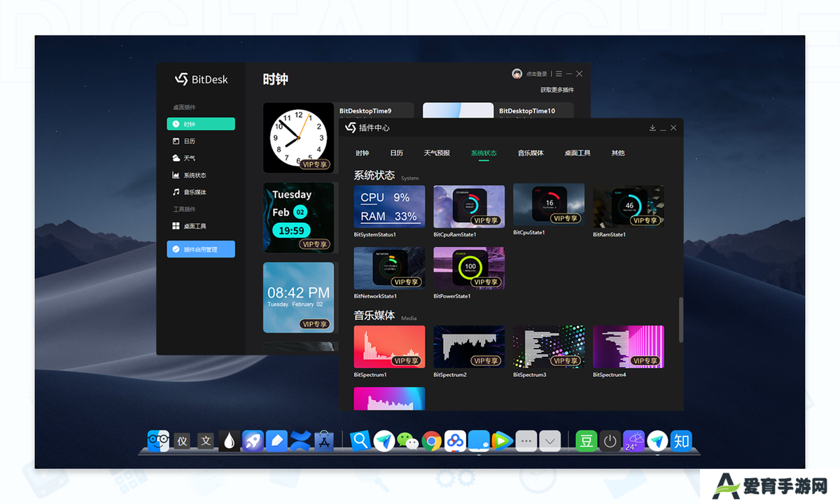Select the BitPowerState1 plugin thumbnail
The image size is (840, 504).
[x=469, y=268]
